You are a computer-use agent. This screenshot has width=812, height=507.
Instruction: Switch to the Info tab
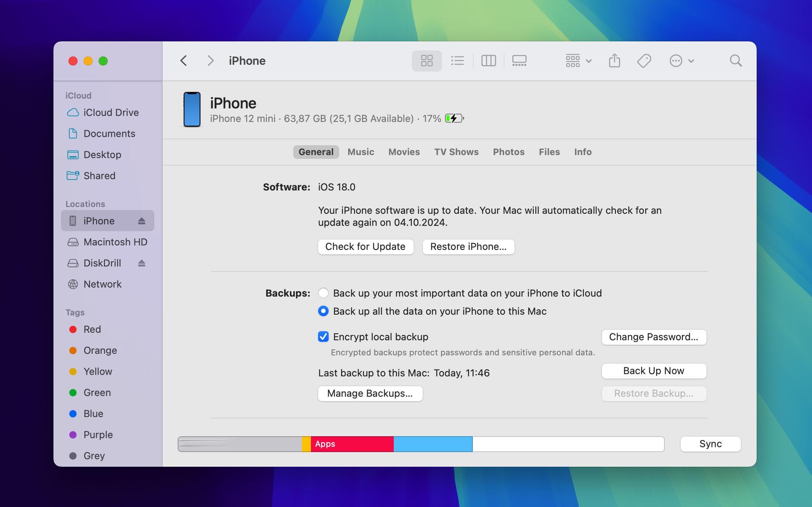coord(583,152)
